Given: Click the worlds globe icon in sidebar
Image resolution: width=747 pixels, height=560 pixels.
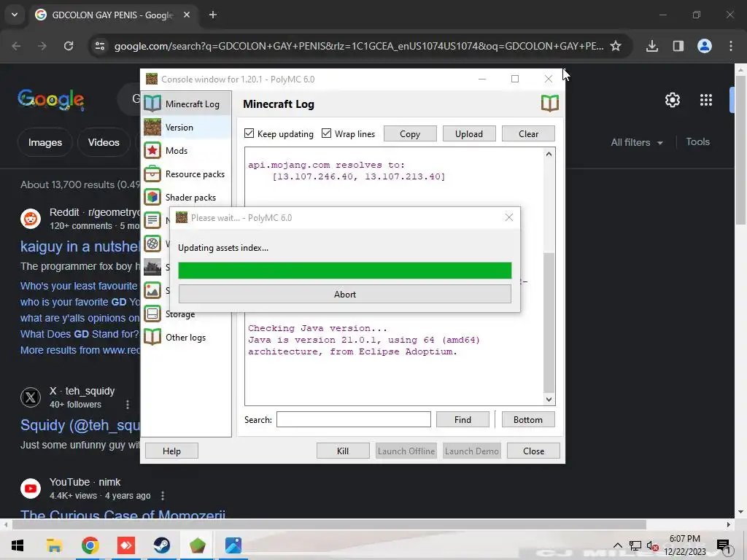Looking at the screenshot, I should click(x=152, y=244).
